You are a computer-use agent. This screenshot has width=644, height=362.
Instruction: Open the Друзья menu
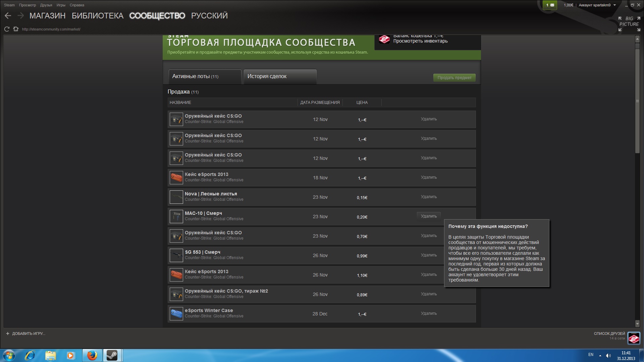pyautogui.click(x=46, y=5)
